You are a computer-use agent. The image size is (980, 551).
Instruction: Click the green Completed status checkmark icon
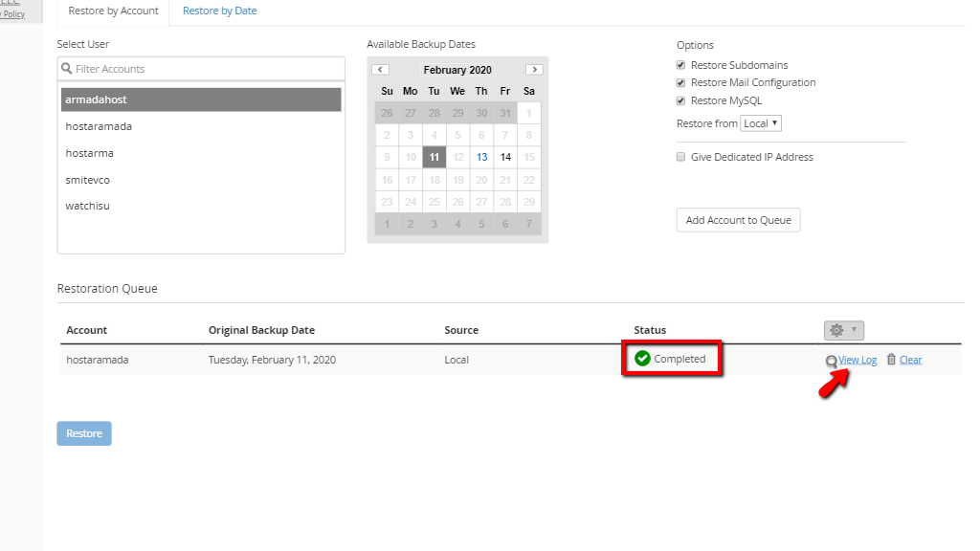click(x=642, y=359)
